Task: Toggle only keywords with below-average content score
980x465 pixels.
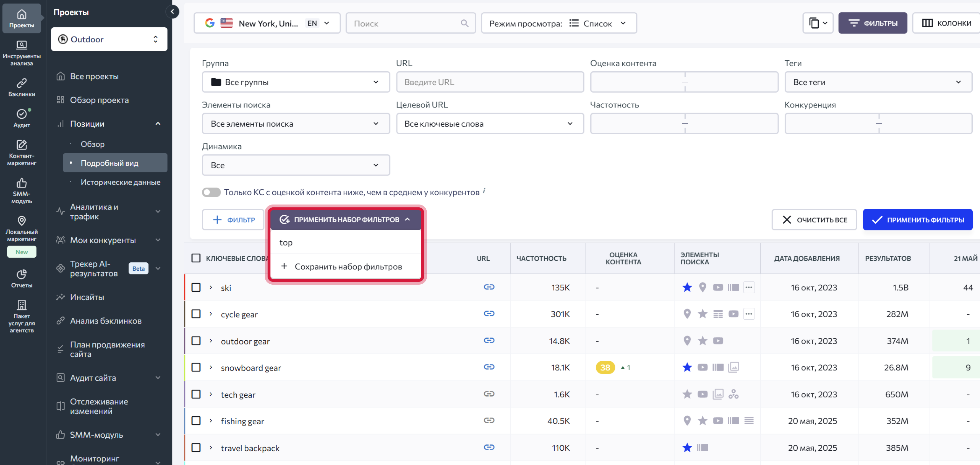Action: click(x=211, y=192)
